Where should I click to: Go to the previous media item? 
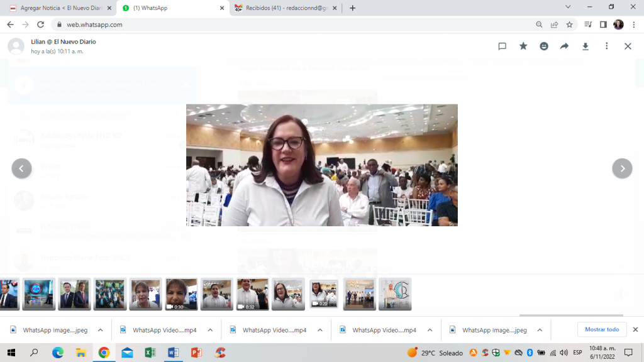[x=22, y=168]
